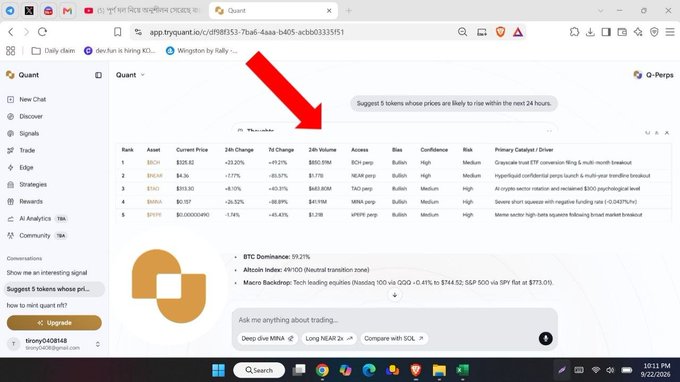Screen dimensions: 680x382
Task: Open the Windows Start menu
Action: (x=218, y=370)
